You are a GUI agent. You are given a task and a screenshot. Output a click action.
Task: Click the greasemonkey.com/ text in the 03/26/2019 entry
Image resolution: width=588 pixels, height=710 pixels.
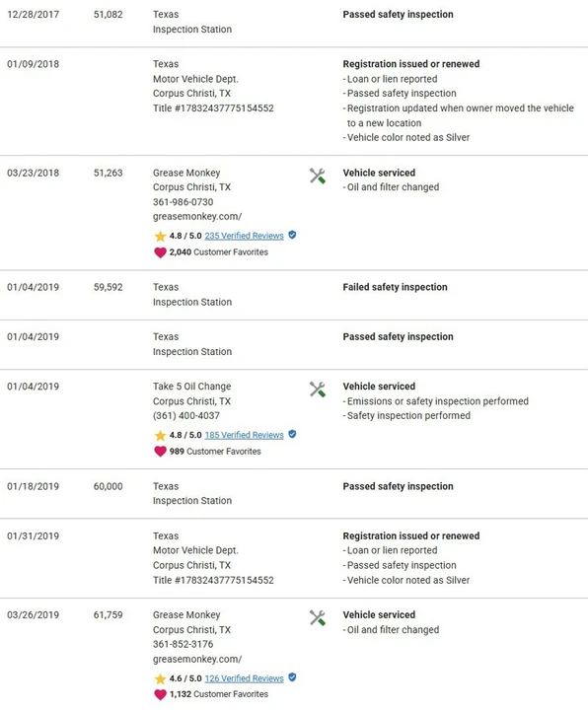pos(197,659)
